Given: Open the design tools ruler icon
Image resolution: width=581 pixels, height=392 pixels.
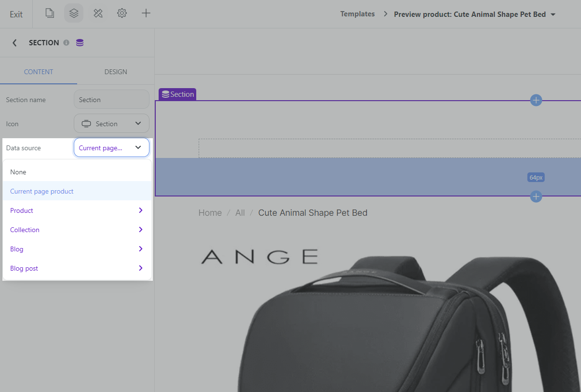Looking at the screenshot, I should point(98,13).
